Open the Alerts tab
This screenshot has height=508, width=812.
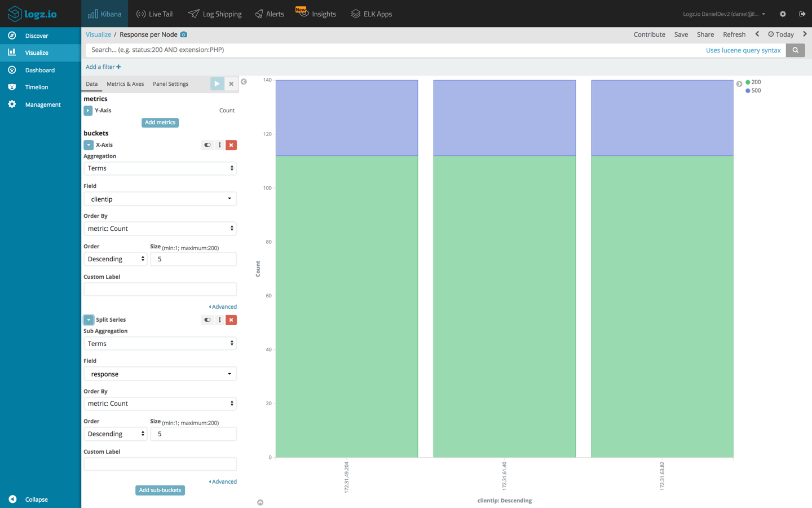pos(270,14)
